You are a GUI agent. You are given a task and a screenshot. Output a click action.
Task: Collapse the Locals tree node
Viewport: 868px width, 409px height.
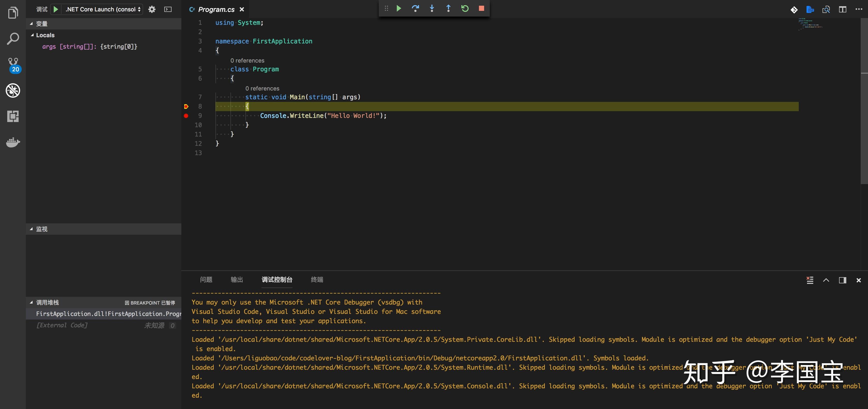[32, 35]
